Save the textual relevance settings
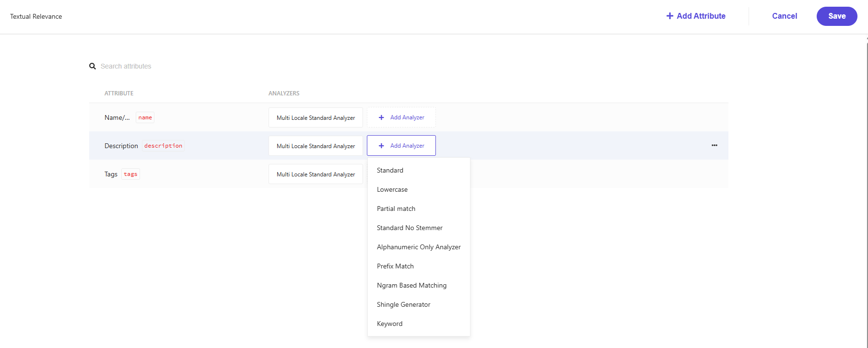 click(x=836, y=16)
